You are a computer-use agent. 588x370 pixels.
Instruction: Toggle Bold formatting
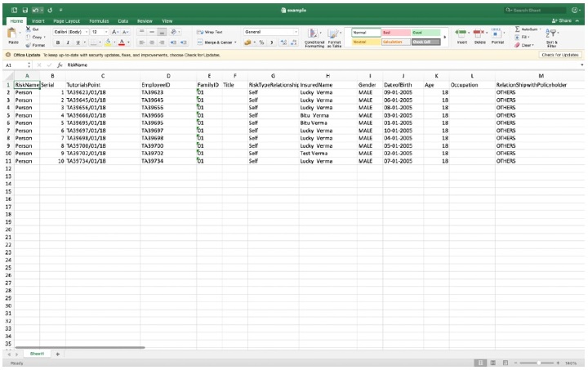click(x=58, y=42)
